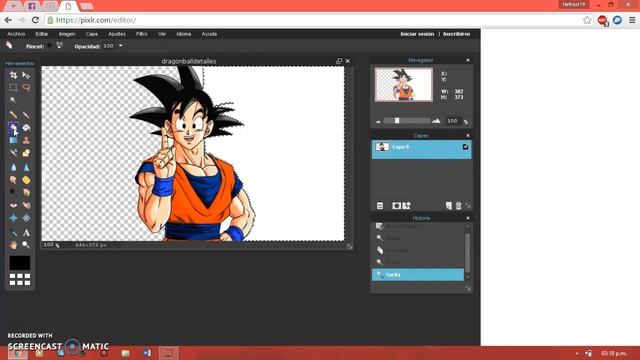Screen dimensions: 640x360
Task: Bookmark this page with the star icon
Action: [587, 20]
